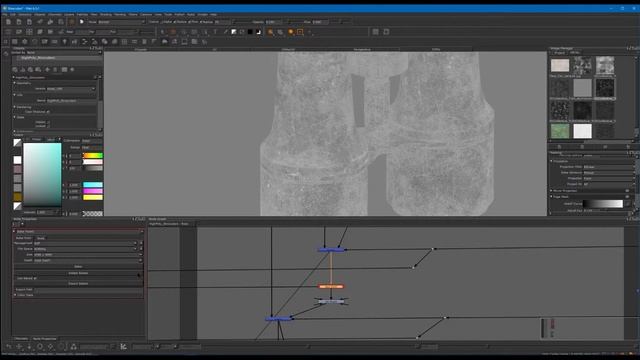This screenshot has height=360, width=640.
Task: Click the plus icon below the Objects list
Action: (47, 69)
